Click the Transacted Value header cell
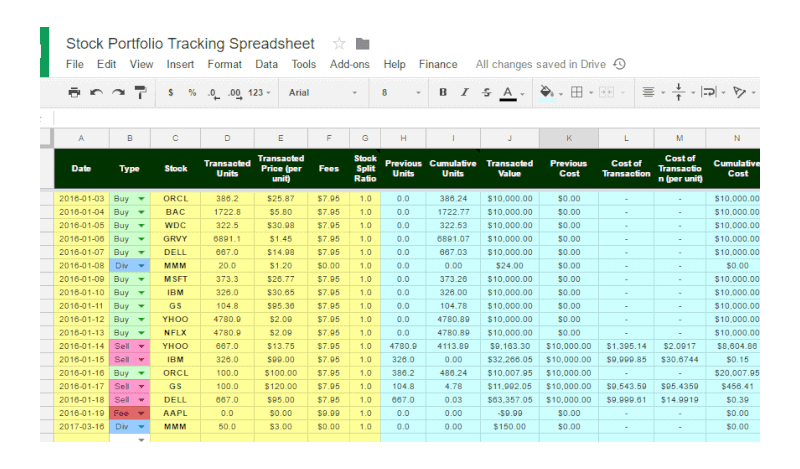This screenshot has width=800, height=469. click(x=510, y=168)
